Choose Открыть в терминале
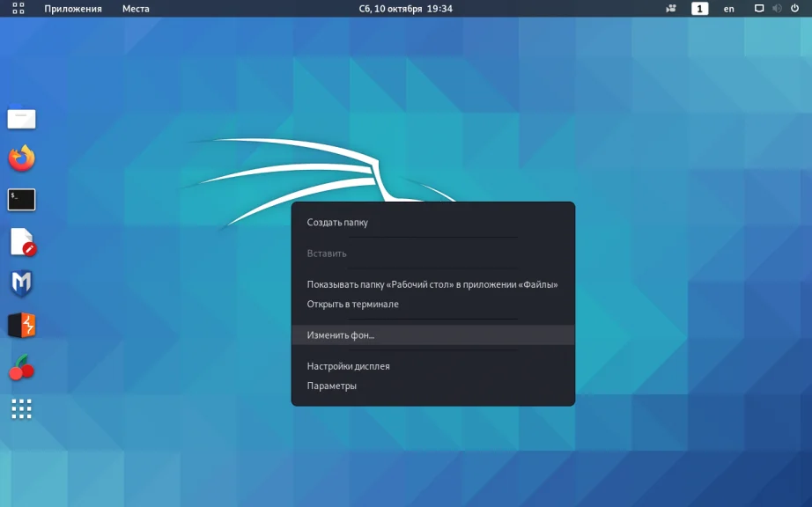The width and height of the screenshot is (812, 507). click(x=433, y=305)
